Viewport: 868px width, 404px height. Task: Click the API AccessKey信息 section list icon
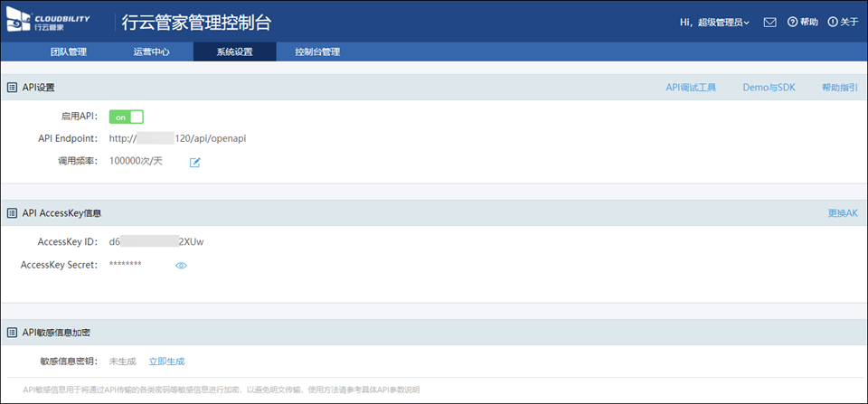tap(12, 213)
